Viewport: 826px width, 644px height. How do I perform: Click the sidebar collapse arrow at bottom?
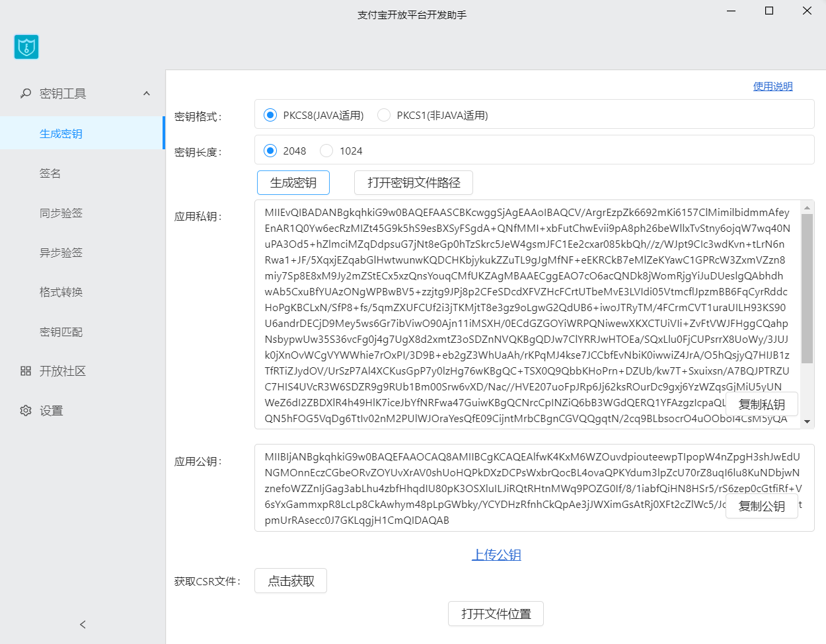[x=82, y=624]
